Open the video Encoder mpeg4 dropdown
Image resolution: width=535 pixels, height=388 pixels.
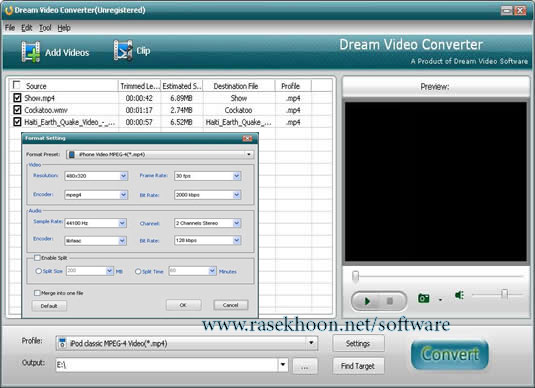pyautogui.click(x=124, y=195)
